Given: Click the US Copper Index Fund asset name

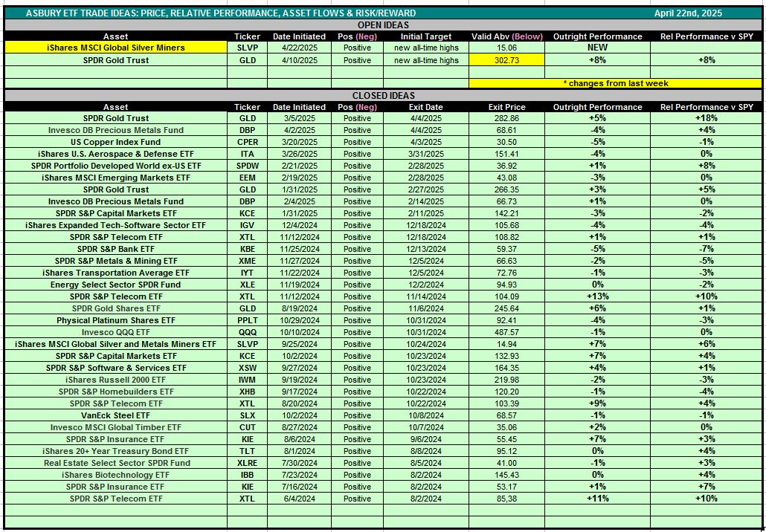Looking at the screenshot, I should [x=115, y=142].
